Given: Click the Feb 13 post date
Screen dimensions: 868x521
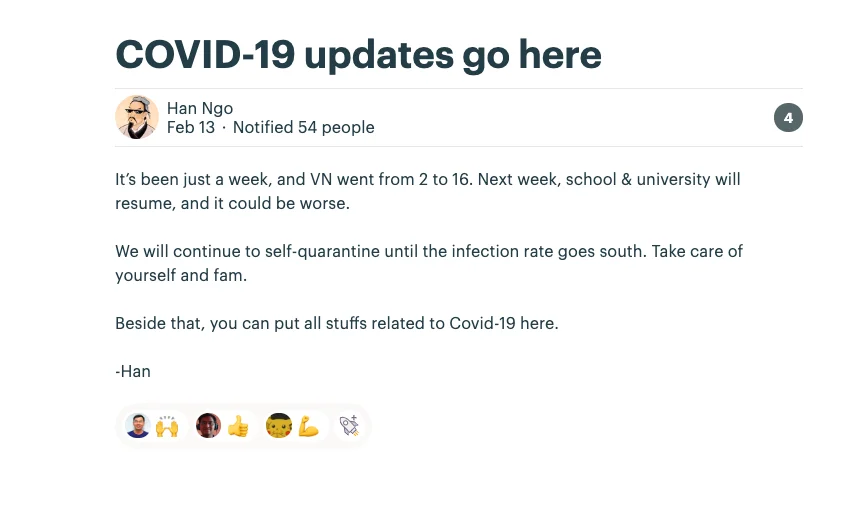Looking at the screenshot, I should click(x=191, y=127).
